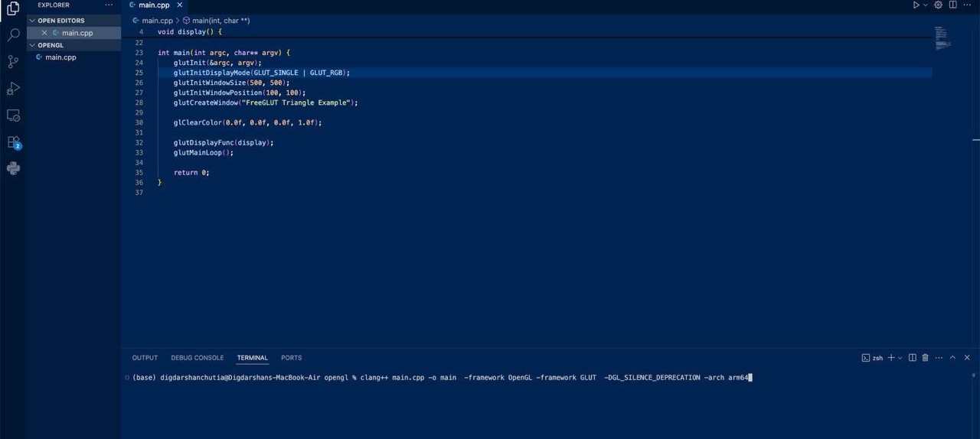The width and height of the screenshot is (980, 439).
Task: Close the main.cpp editor tab
Action: (x=178, y=5)
